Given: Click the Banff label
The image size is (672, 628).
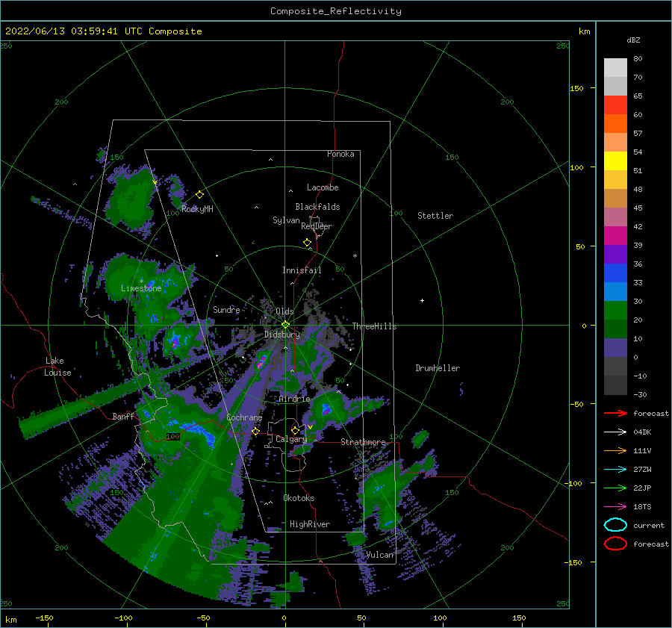Looking at the screenshot, I should (123, 416).
